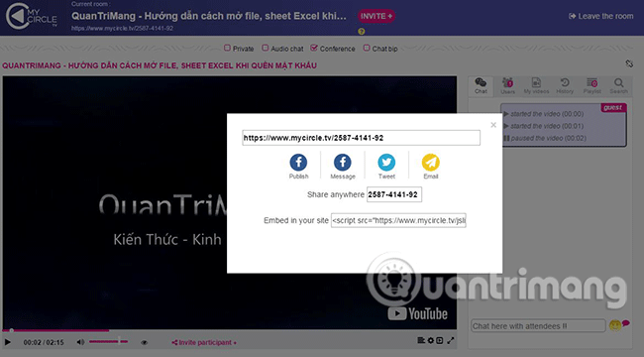Click Invite participant link
Screen dimensions: 644x357
coord(204,342)
